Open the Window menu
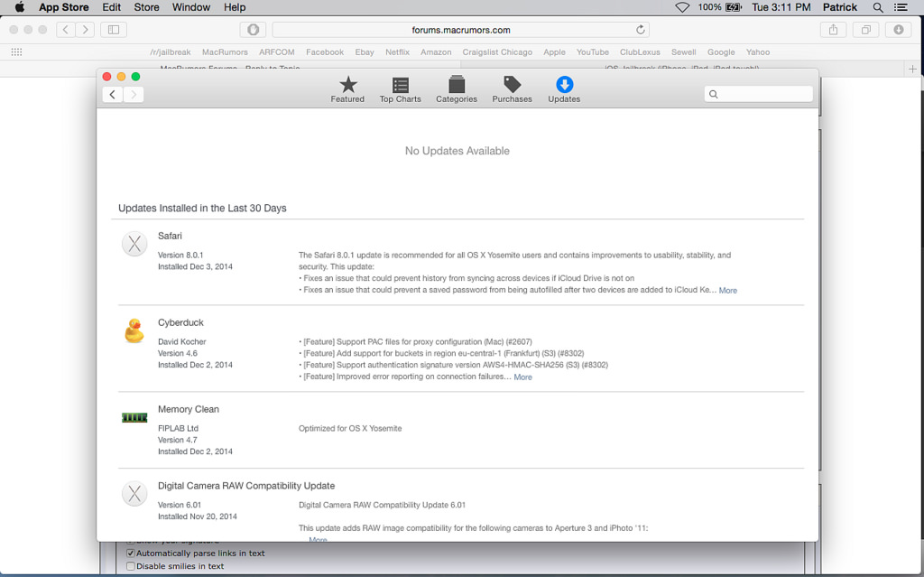 tap(191, 7)
